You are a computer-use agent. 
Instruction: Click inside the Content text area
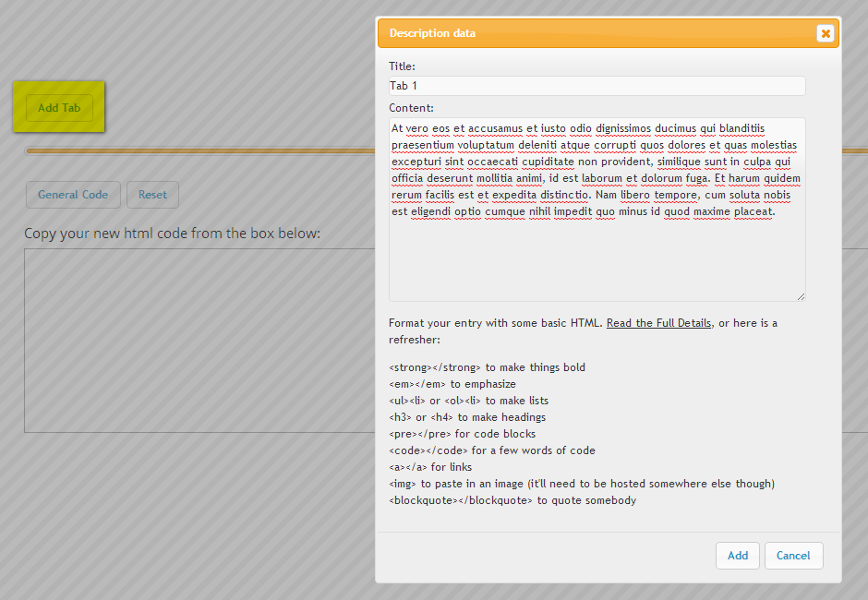pos(597,210)
